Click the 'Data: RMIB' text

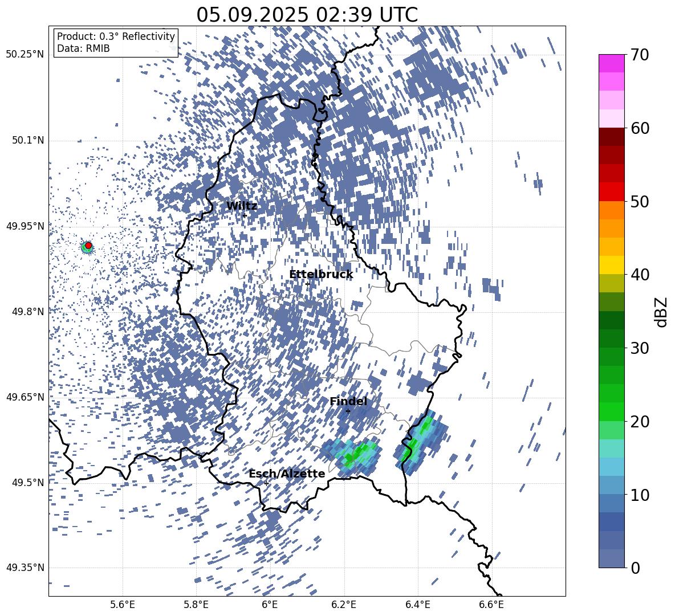click(x=83, y=48)
